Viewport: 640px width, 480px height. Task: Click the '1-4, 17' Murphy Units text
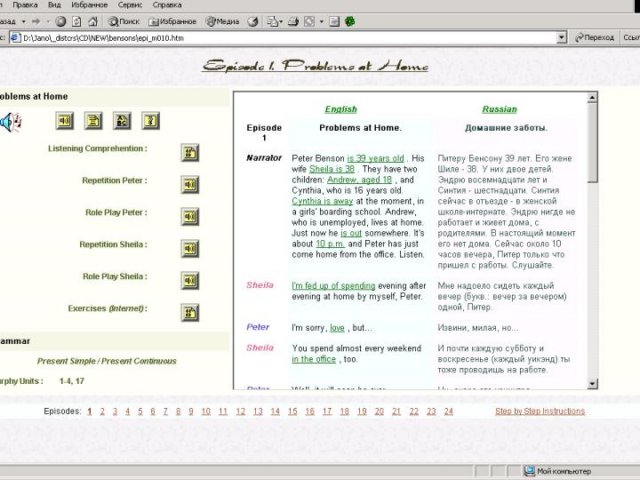tap(72, 381)
